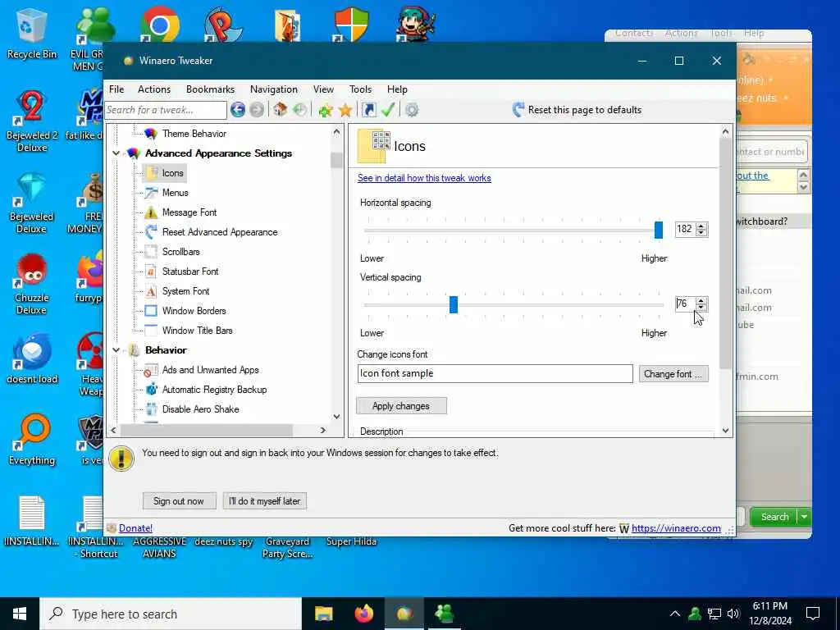Focus the Search for a tweak box
Screen dimensions: 840x630
[x=166, y=111]
